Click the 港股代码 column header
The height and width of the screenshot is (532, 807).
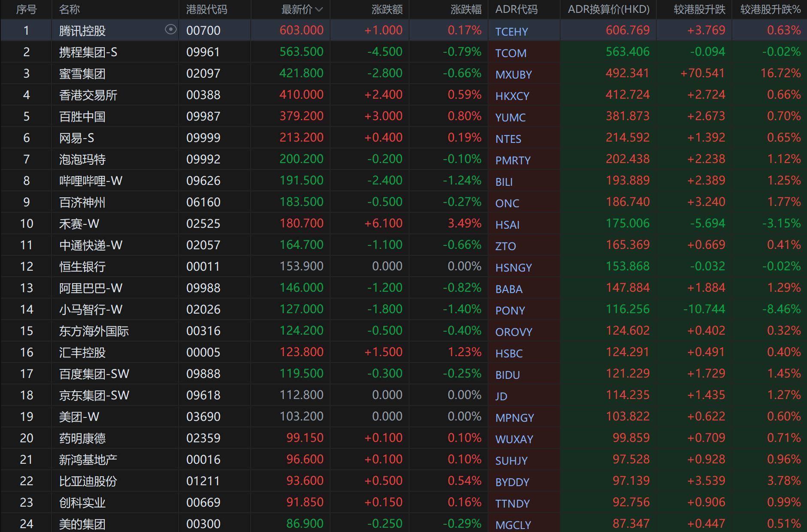coord(206,9)
